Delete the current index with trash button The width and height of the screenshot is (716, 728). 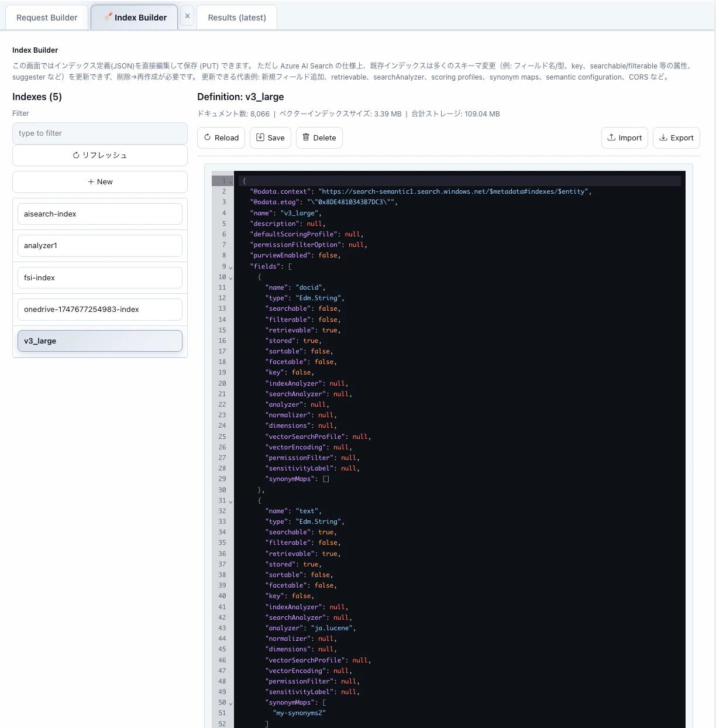click(x=319, y=138)
